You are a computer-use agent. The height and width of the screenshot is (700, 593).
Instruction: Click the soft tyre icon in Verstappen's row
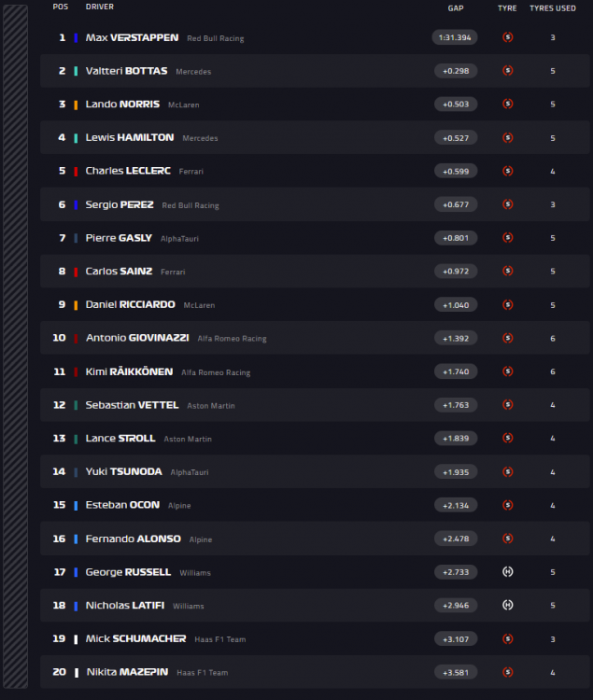click(x=508, y=38)
